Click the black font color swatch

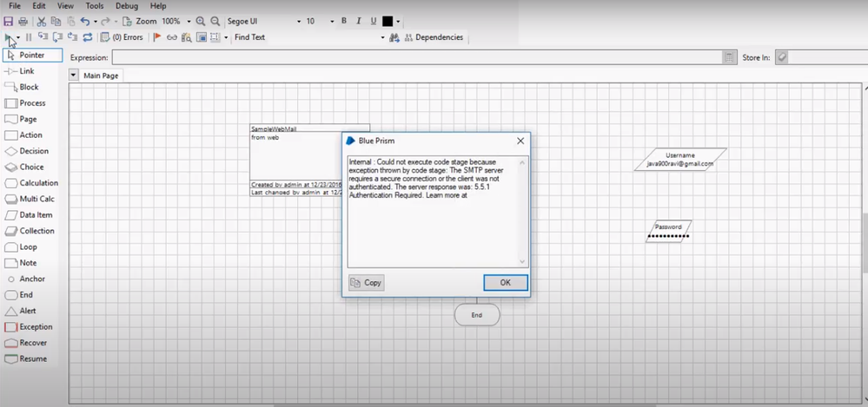[x=388, y=21]
